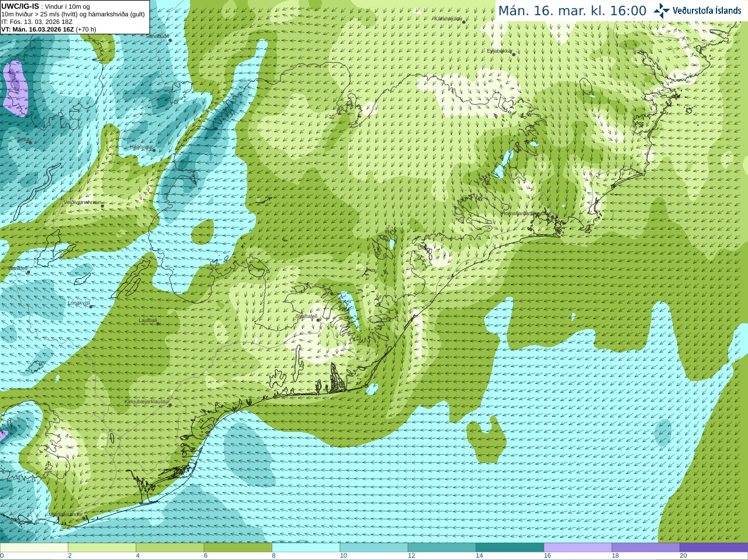Click the '10m hviður > 25 m/s' description line
Screen dimensions: 748x560
click(x=73, y=14)
